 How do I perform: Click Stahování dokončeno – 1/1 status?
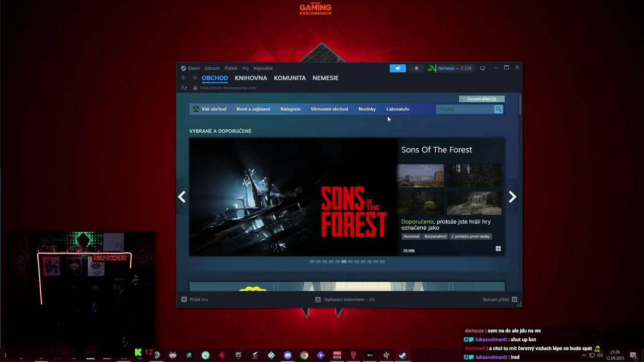349,300
